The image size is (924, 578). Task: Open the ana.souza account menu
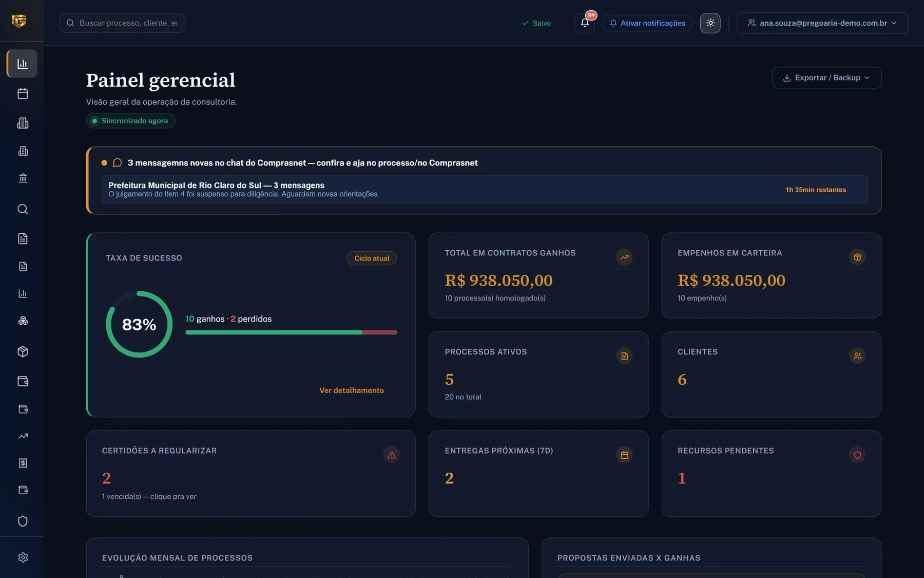tap(822, 23)
